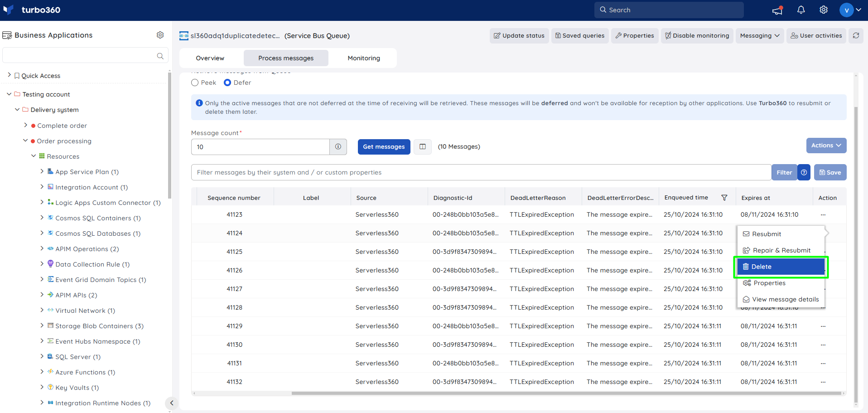Collapse the Delivery system folder
The image size is (868, 413).
click(17, 109)
